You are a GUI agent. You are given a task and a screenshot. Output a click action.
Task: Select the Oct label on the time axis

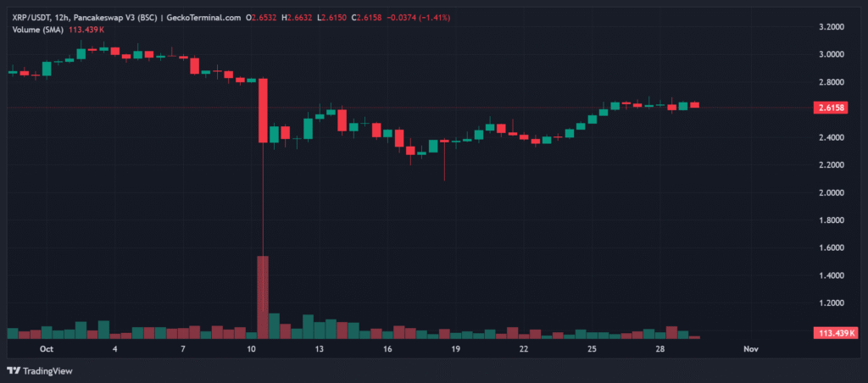coord(46,348)
